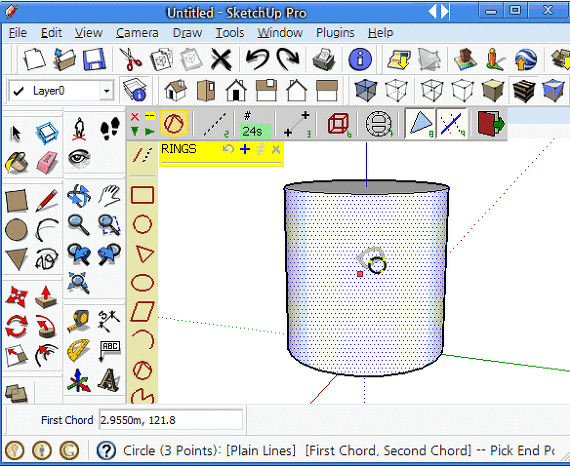
Task: Enable X-ray face style cube
Action: click(365, 90)
